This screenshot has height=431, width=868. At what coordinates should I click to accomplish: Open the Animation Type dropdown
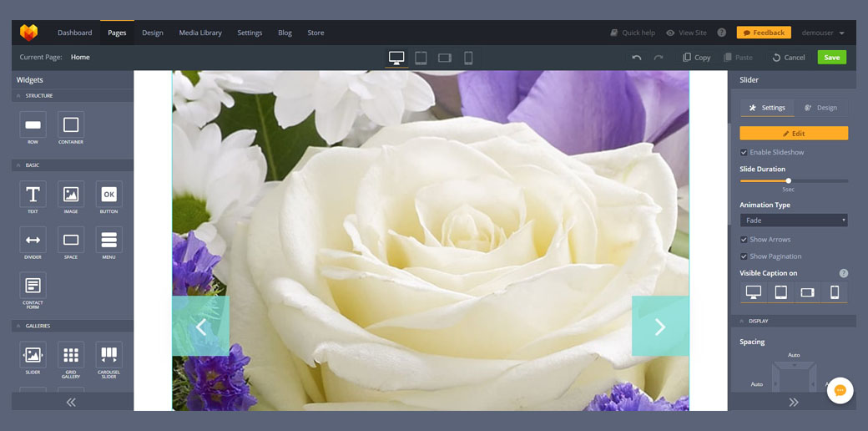[793, 221]
